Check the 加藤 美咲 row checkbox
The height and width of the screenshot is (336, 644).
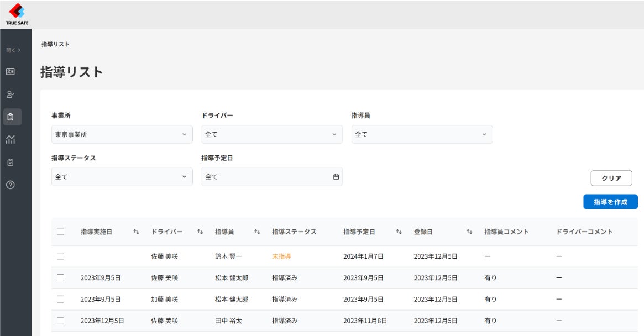point(61,299)
